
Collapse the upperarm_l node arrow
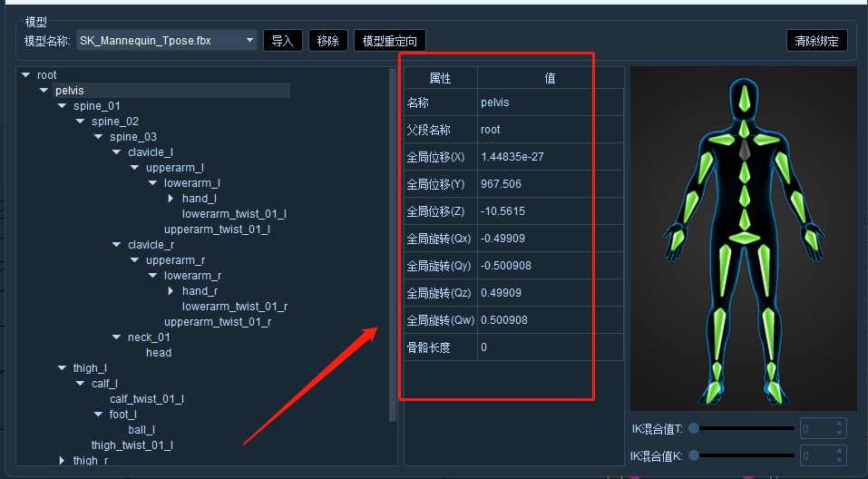tap(135, 168)
